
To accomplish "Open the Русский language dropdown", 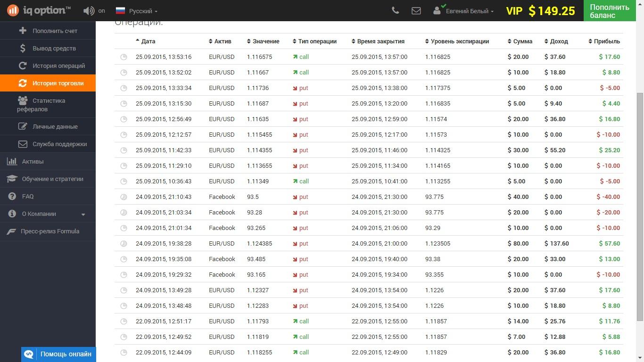I will pyautogui.click(x=137, y=10).
